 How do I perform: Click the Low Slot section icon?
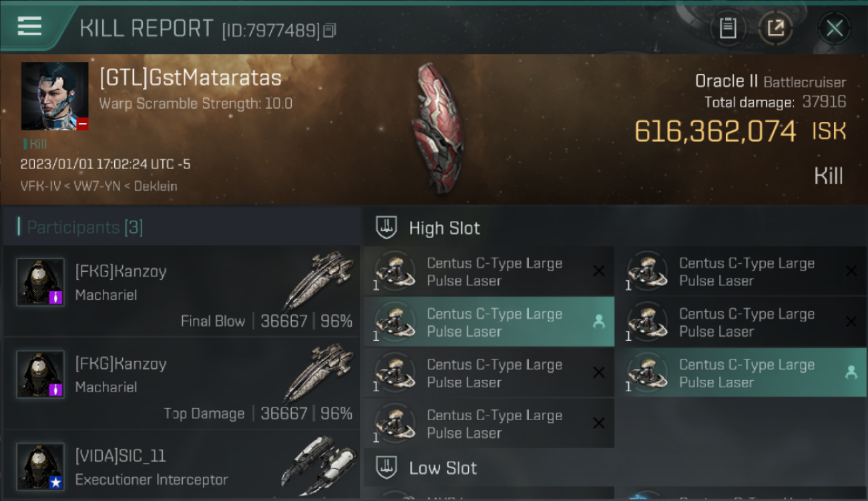[x=387, y=468]
